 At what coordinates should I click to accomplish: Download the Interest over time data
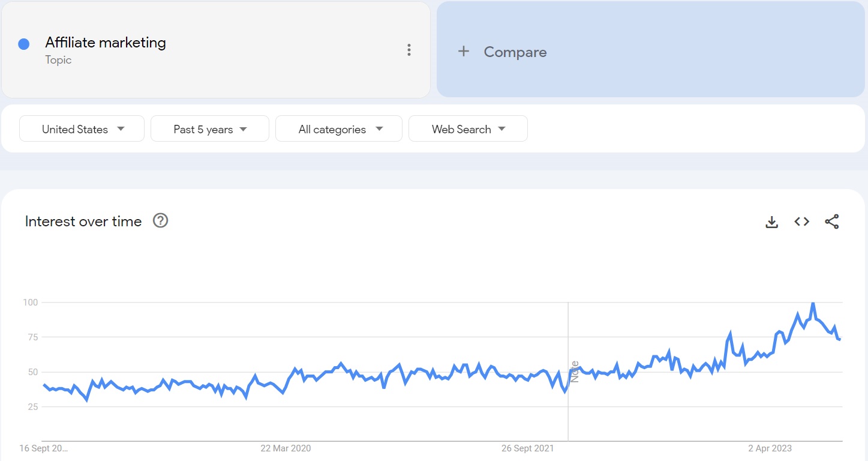771,221
